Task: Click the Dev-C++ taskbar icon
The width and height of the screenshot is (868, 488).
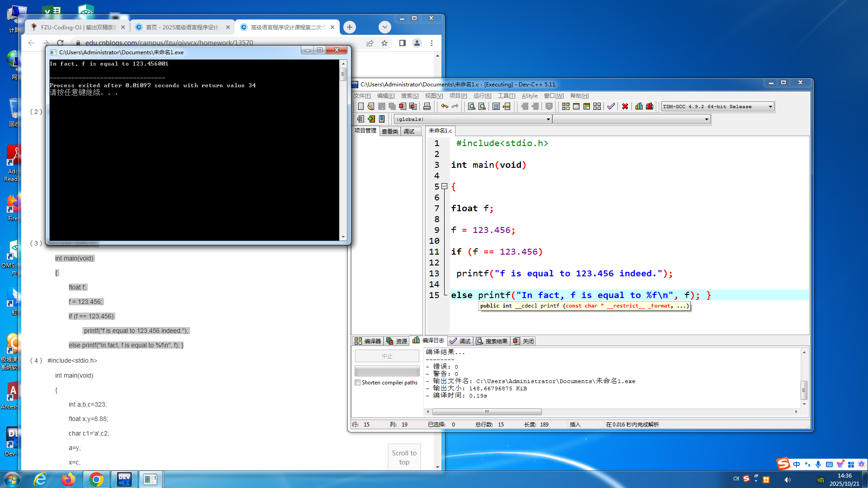Action: 124,479
